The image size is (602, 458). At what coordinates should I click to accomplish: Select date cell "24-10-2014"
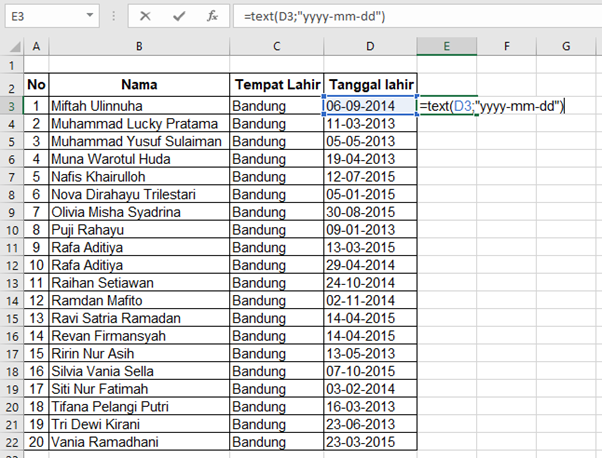click(370, 283)
